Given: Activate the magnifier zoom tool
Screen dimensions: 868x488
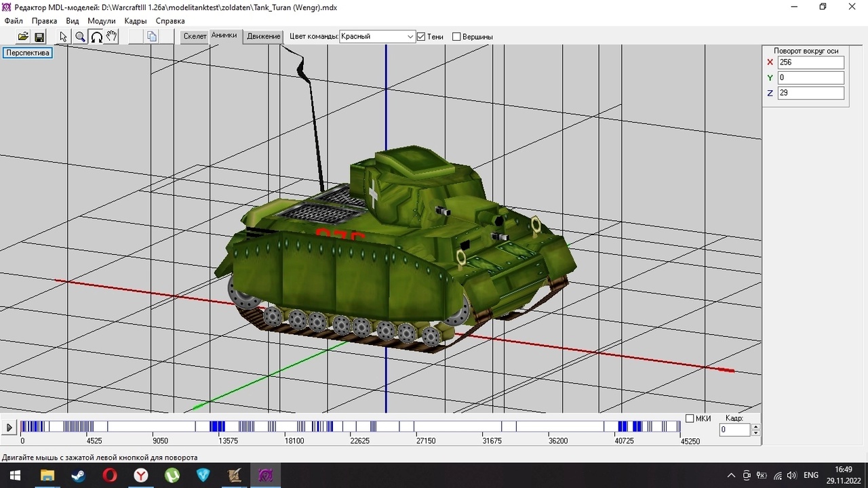Looking at the screenshot, I should 80,37.
